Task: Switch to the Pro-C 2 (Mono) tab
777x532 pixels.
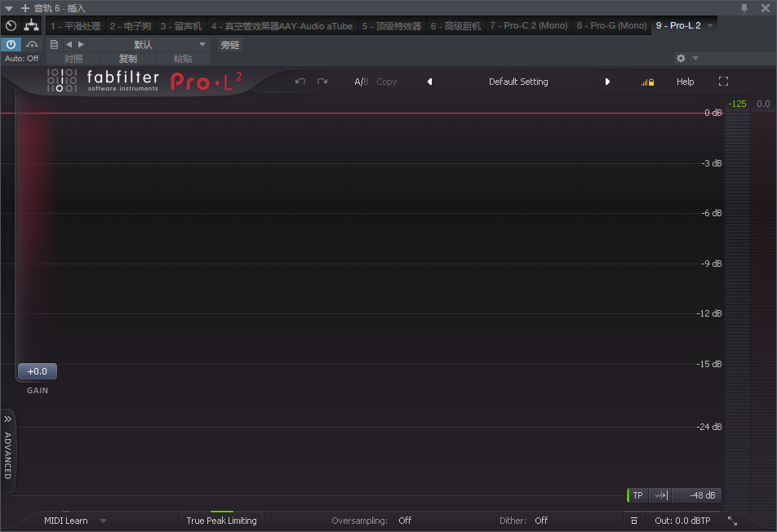Action: pyautogui.click(x=529, y=25)
